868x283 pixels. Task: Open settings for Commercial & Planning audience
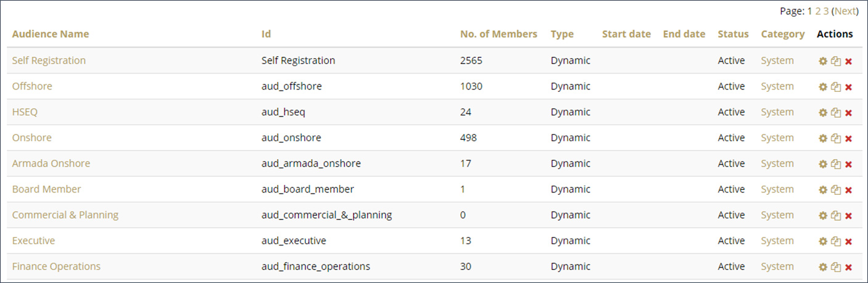[x=822, y=216]
